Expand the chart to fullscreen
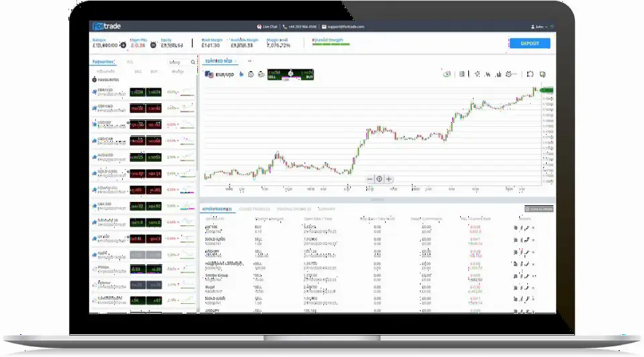The height and width of the screenshot is (357, 644). (530, 74)
